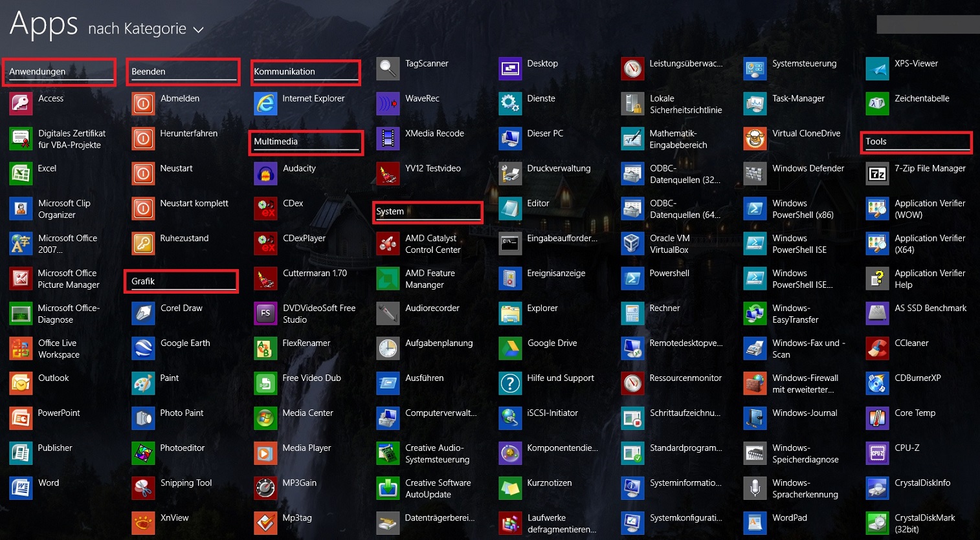Image resolution: width=980 pixels, height=540 pixels.
Task: Click the Free Video Dub label
Action: 311,378
